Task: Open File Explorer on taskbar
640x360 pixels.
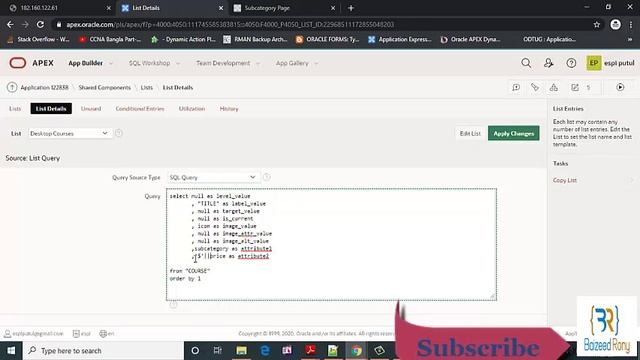Action: (x=241, y=351)
